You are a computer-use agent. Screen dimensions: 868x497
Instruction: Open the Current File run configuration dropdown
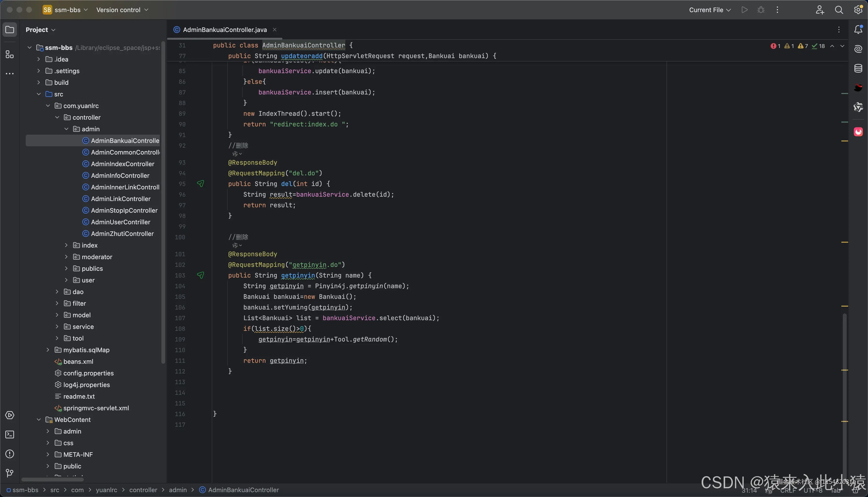pyautogui.click(x=710, y=10)
